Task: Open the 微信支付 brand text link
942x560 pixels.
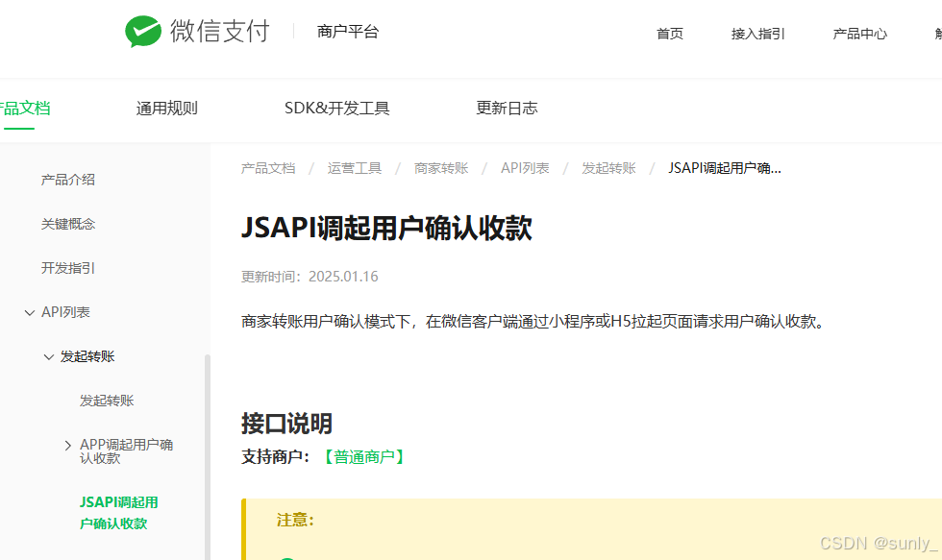Action: pyautogui.click(x=220, y=31)
